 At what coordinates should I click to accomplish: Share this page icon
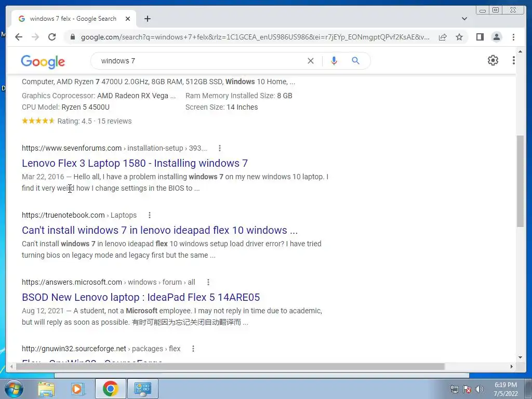click(443, 37)
